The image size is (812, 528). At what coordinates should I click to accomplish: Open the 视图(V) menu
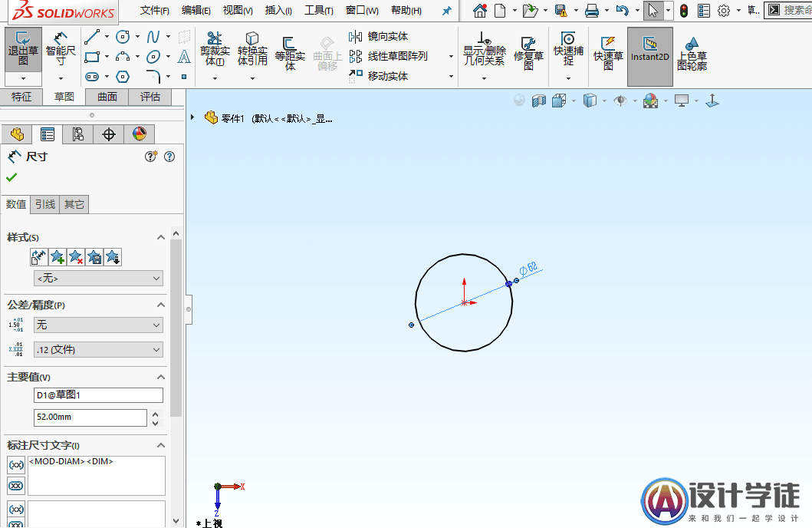(238, 10)
